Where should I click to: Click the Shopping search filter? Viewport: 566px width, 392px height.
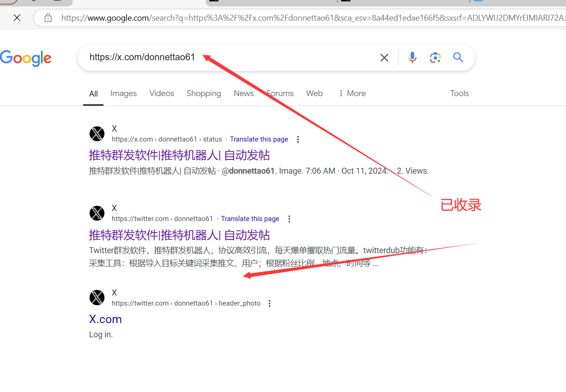(x=204, y=93)
